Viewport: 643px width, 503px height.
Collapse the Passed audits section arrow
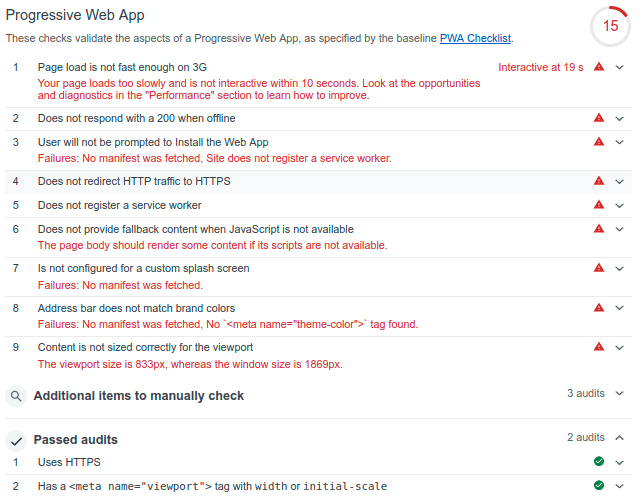620,438
